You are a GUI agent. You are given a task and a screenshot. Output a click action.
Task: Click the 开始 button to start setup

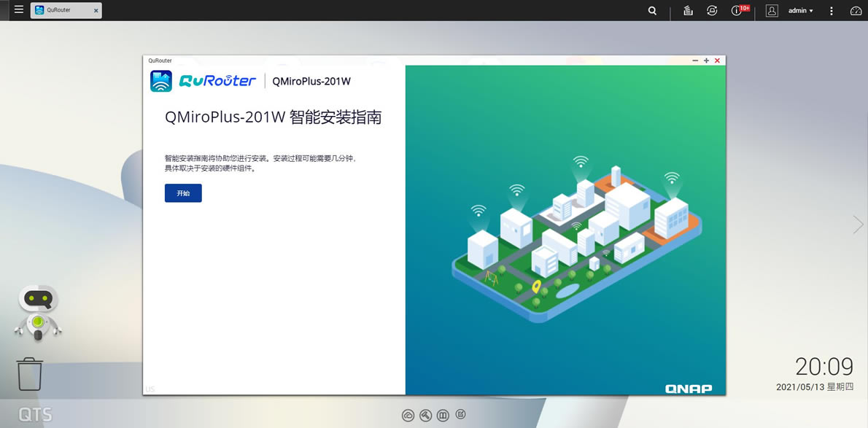pos(183,193)
